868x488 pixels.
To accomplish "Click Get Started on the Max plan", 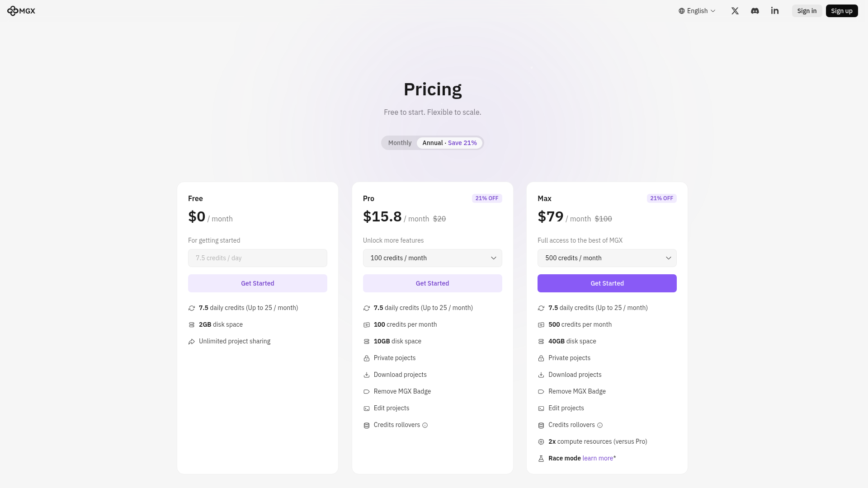I will pos(607,283).
